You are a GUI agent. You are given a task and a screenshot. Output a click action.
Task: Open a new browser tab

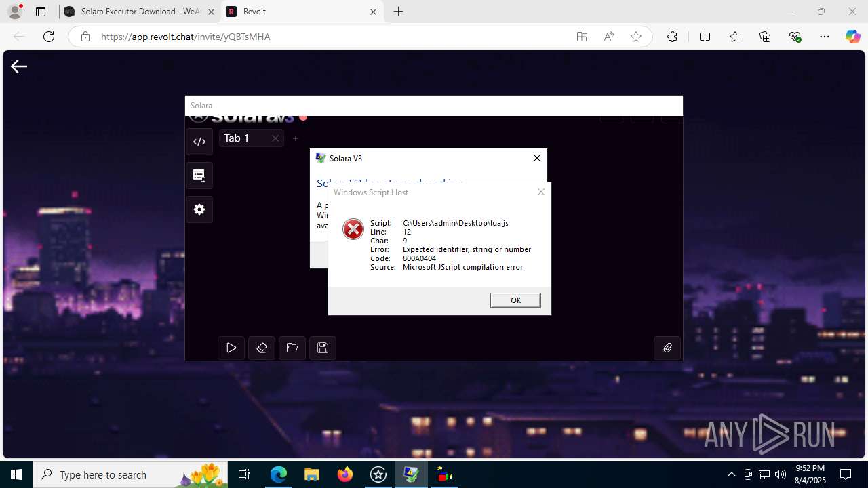[x=398, y=12]
